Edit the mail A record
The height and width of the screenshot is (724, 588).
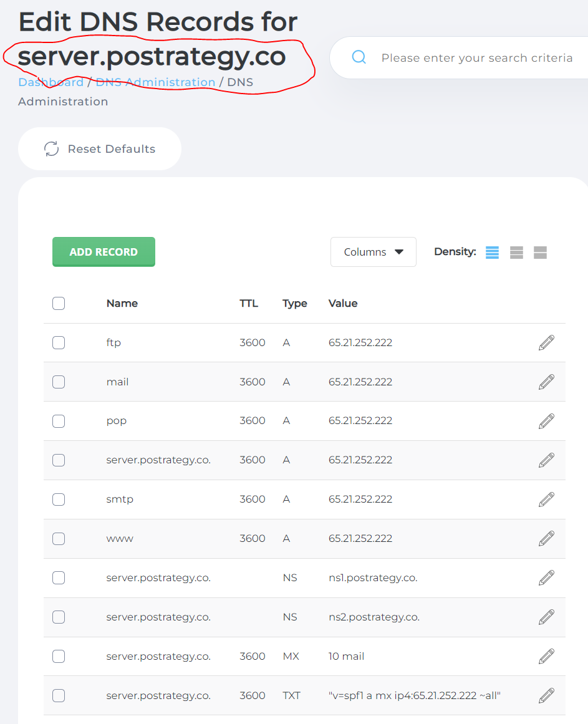[546, 382]
